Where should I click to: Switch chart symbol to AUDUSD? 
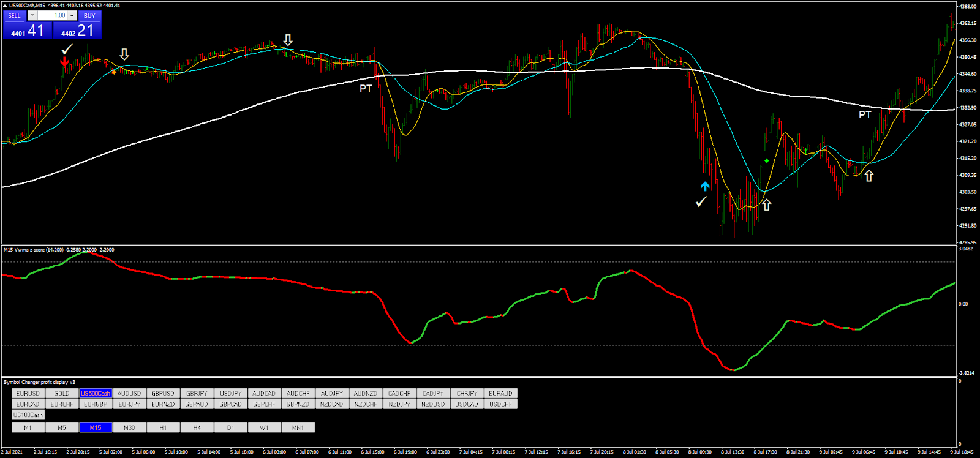pyautogui.click(x=129, y=393)
